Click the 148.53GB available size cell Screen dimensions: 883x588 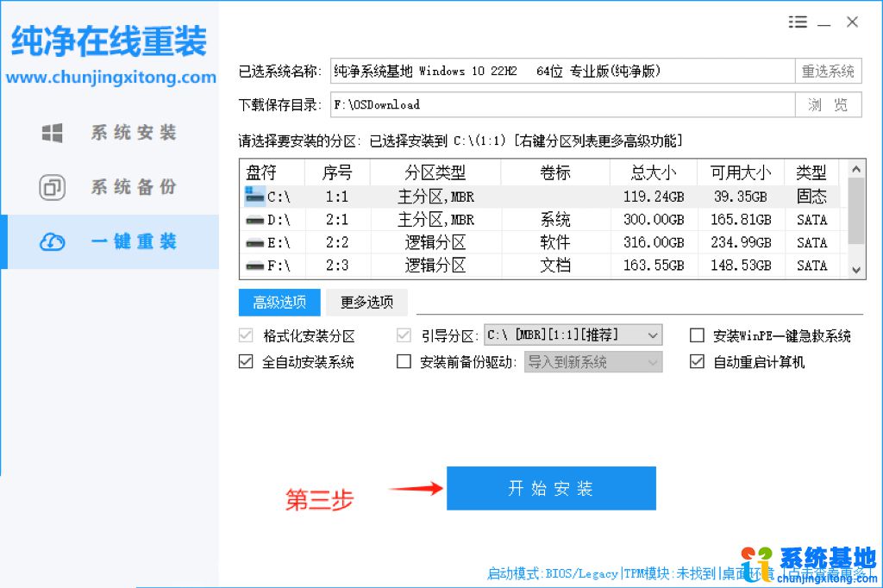tap(741, 266)
